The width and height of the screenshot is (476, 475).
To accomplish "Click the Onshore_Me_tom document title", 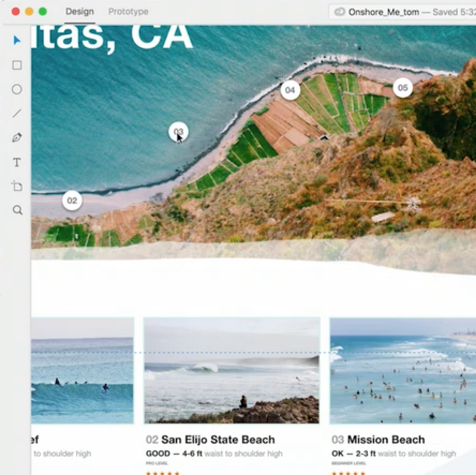I will tap(384, 12).
